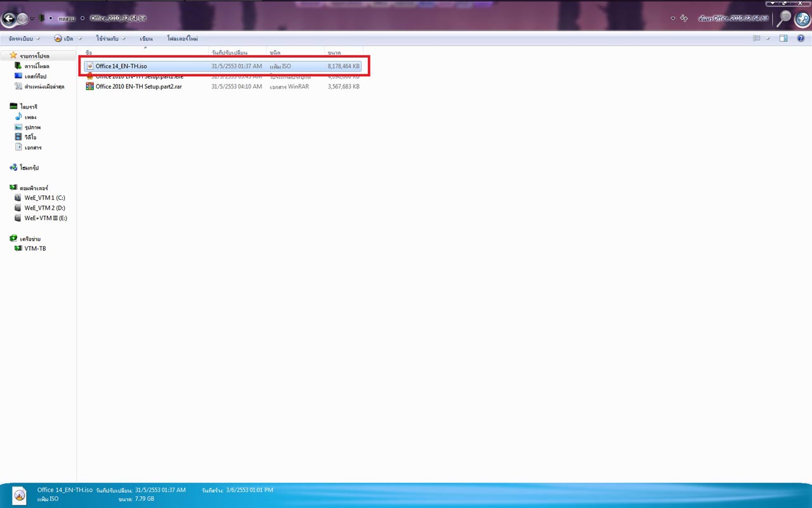812x508 pixels.
Task: Change view using the view layout icon
Action: [x=757, y=39]
